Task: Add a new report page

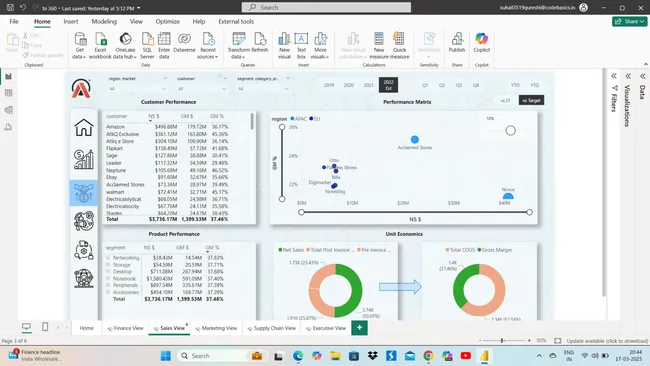Action: [359, 327]
